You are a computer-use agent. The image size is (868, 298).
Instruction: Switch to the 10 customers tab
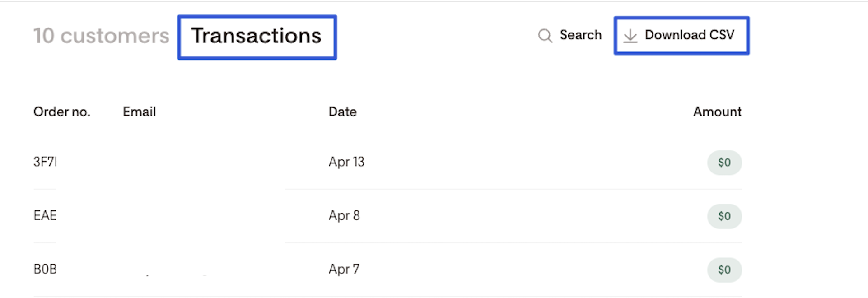click(101, 36)
